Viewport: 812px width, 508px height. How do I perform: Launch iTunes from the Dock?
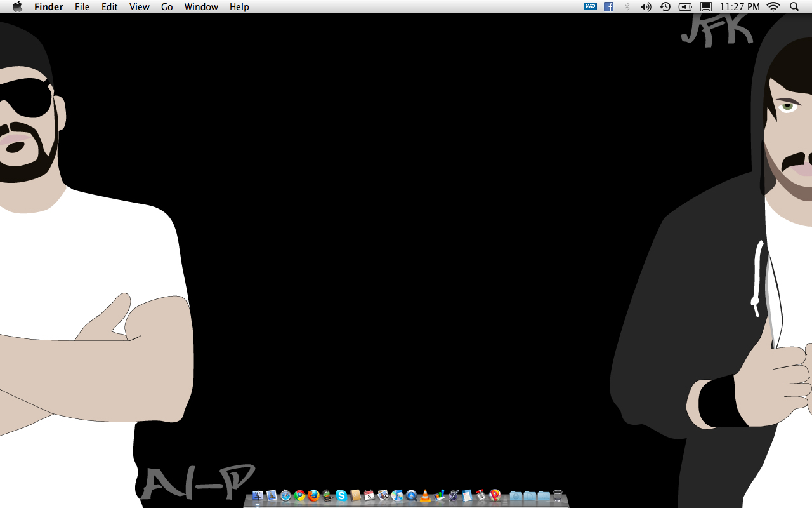coord(397,495)
